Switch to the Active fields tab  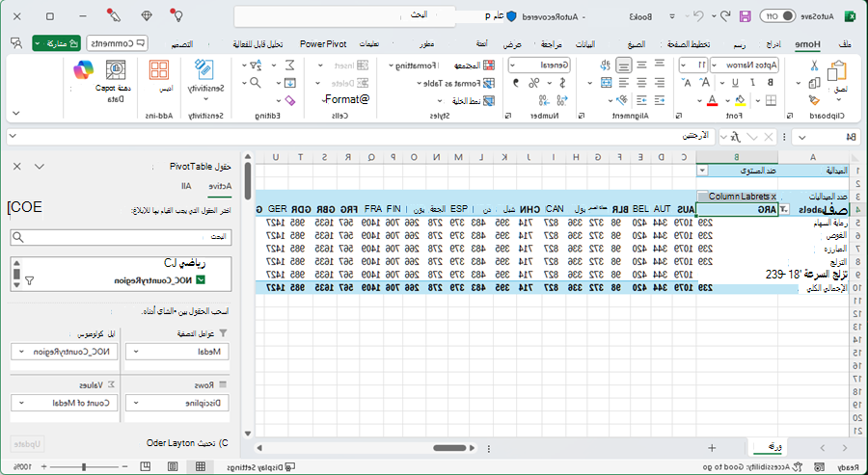(x=220, y=186)
